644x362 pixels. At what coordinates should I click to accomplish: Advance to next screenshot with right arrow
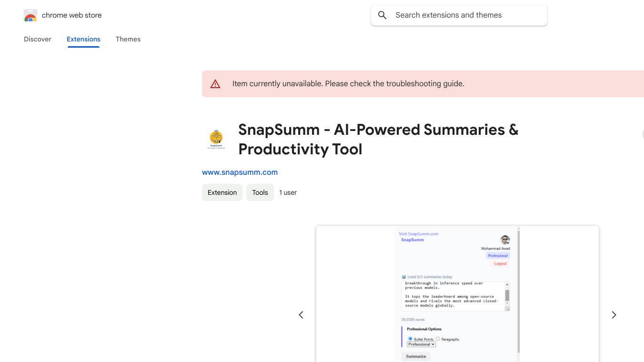(x=614, y=315)
